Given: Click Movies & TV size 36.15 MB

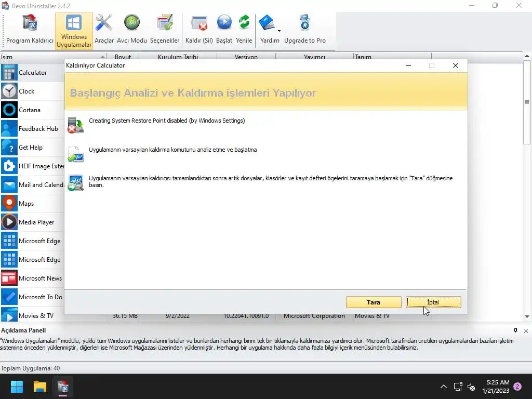Looking at the screenshot, I should pyautogui.click(x=125, y=316).
